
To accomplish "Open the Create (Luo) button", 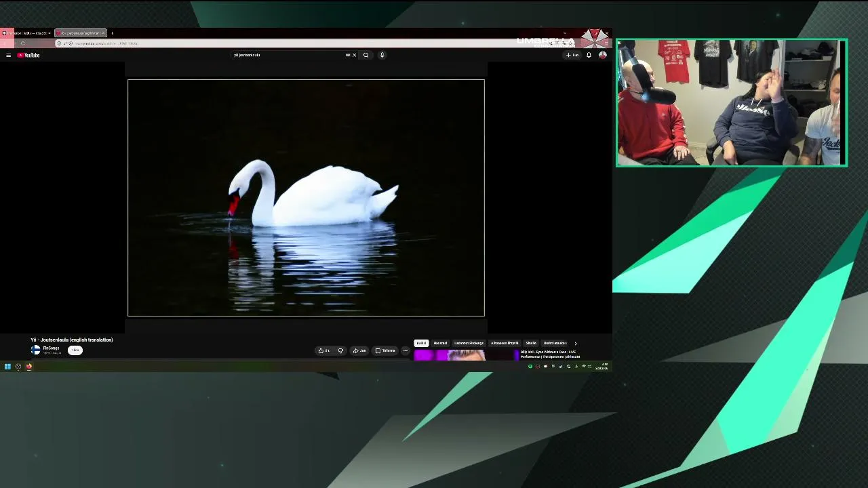I will pos(572,56).
